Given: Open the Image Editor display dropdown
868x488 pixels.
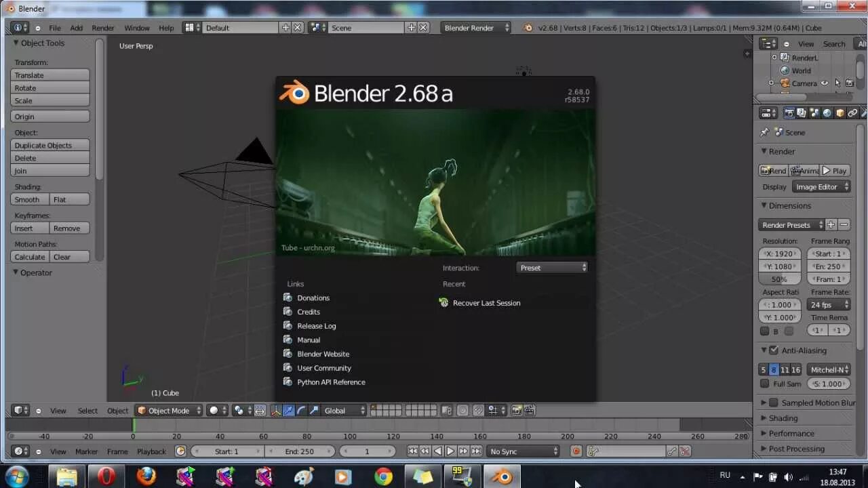Looking at the screenshot, I should tap(821, 187).
